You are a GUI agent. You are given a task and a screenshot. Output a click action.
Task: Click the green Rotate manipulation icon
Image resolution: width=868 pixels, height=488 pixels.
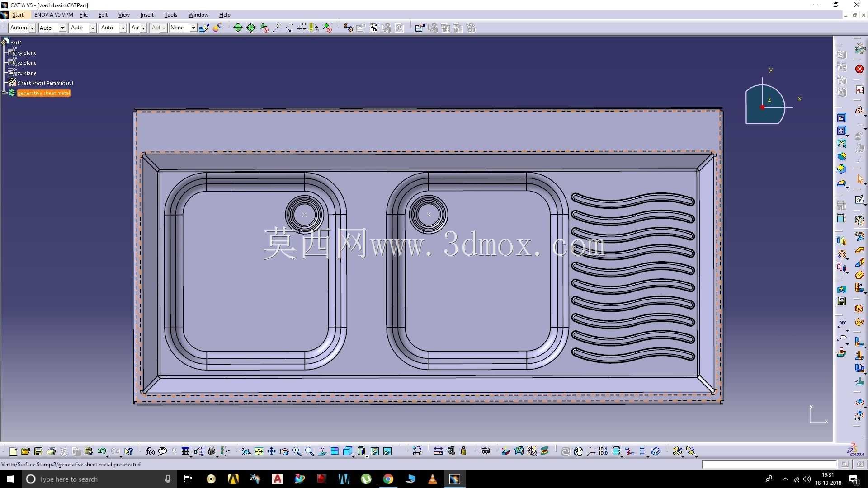pos(251,28)
